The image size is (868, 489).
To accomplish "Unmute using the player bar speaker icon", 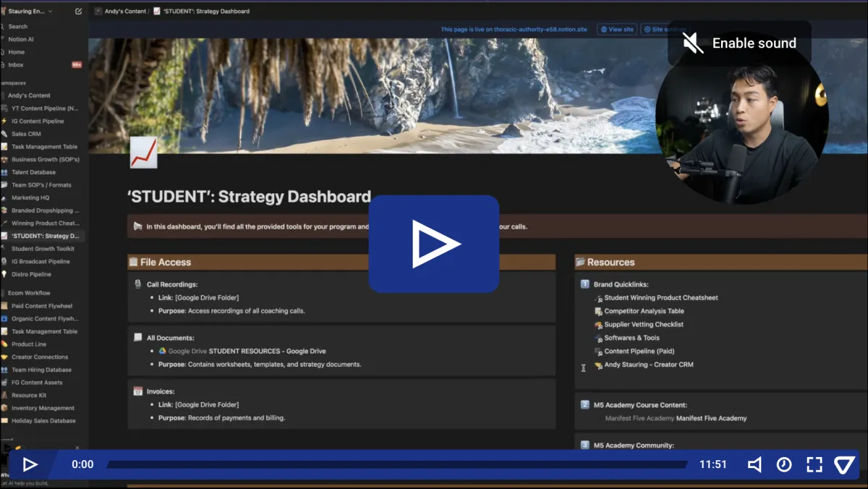I will [x=754, y=464].
